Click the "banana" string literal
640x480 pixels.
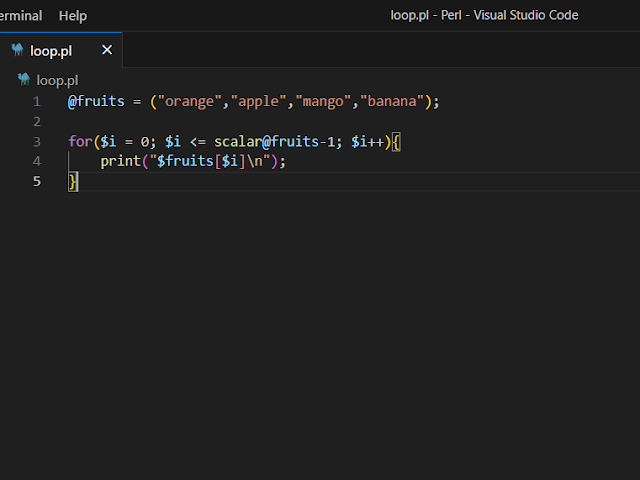point(392,101)
